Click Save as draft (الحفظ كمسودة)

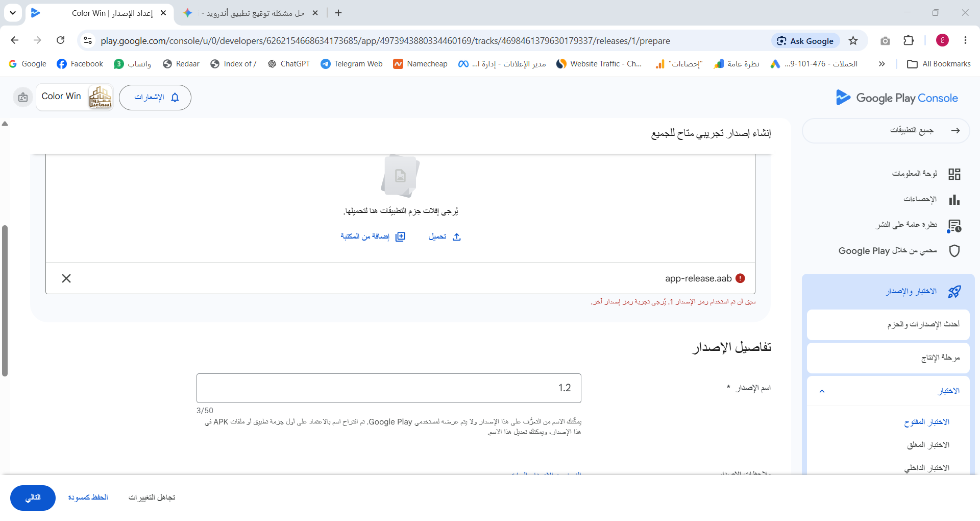[88, 498]
